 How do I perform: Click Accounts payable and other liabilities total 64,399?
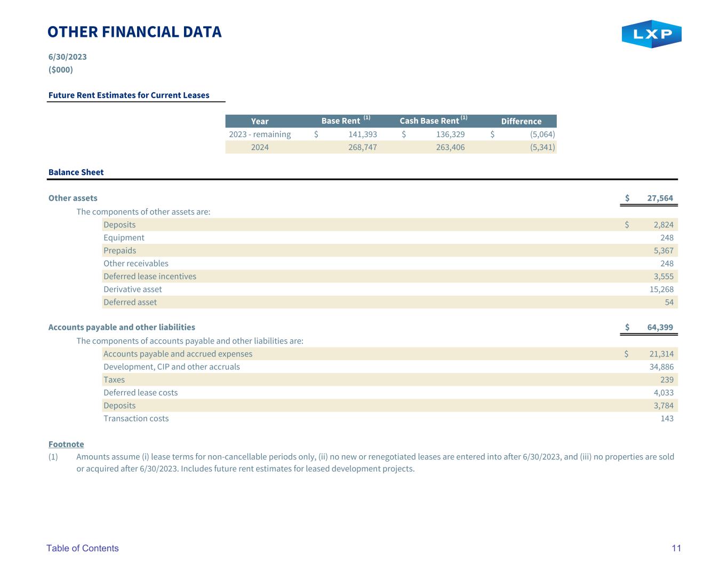point(660,327)
